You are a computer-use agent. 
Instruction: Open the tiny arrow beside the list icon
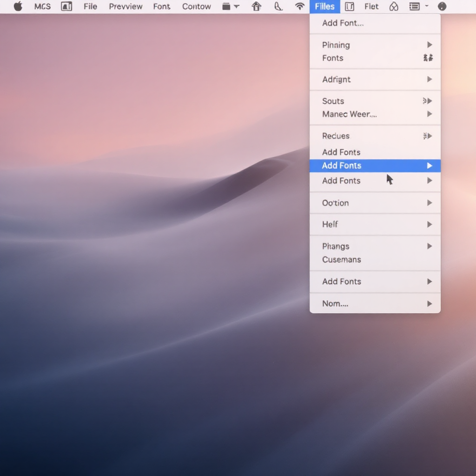point(427,6)
